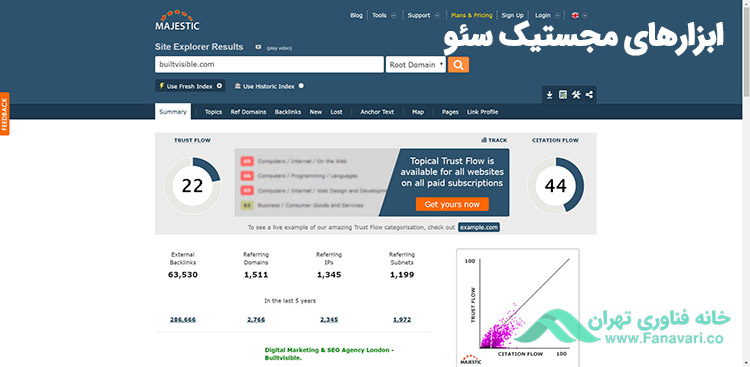
Task: Click the Site Explorer Results heading
Action: [x=199, y=47]
